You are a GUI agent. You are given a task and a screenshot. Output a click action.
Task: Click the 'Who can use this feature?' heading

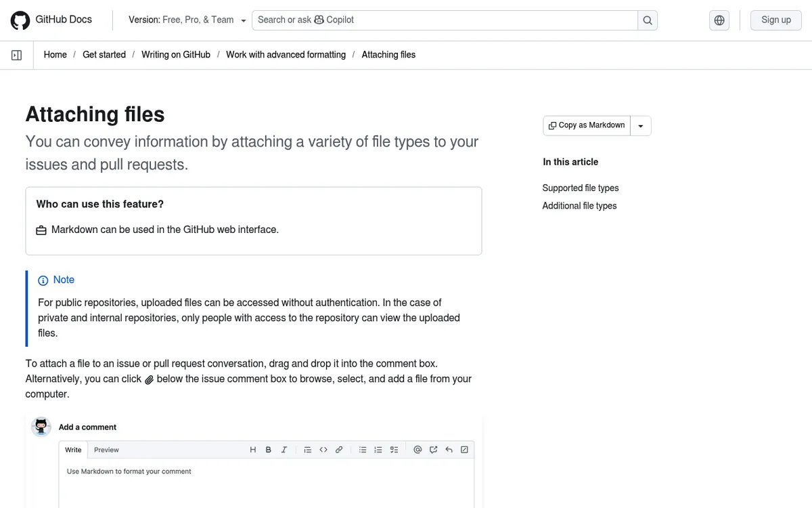(x=100, y=204)
